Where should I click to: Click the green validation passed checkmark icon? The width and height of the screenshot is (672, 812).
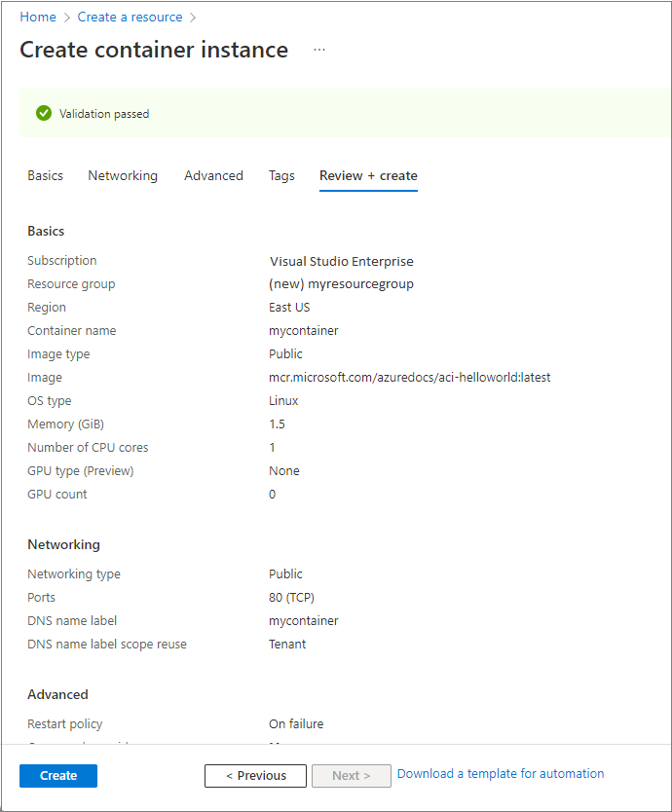44,113
